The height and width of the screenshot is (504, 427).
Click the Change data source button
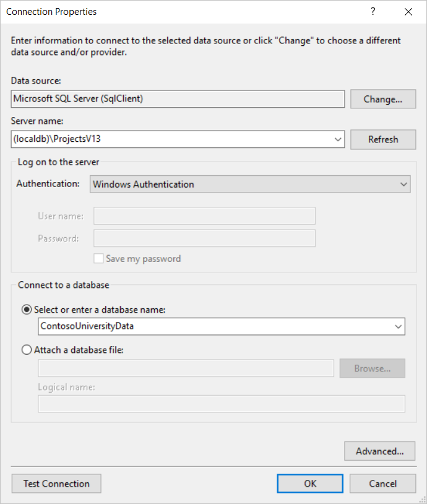(x=383, y=99)
